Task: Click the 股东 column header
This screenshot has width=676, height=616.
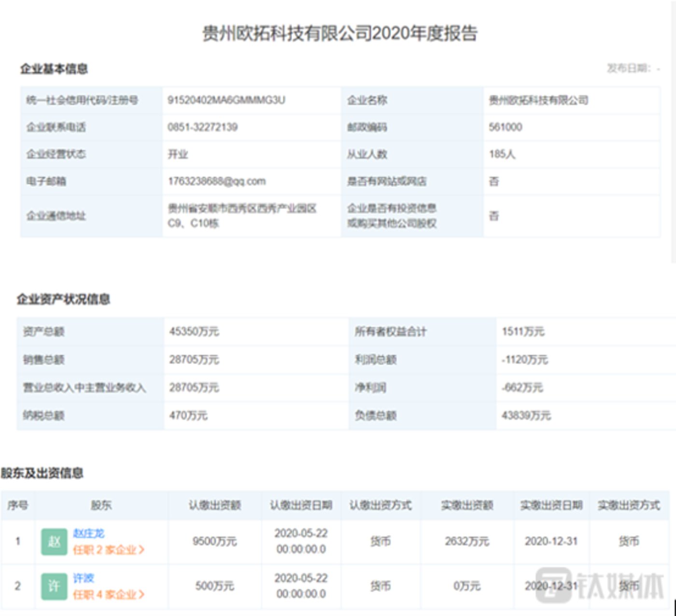Action: (x=101, y=505)
